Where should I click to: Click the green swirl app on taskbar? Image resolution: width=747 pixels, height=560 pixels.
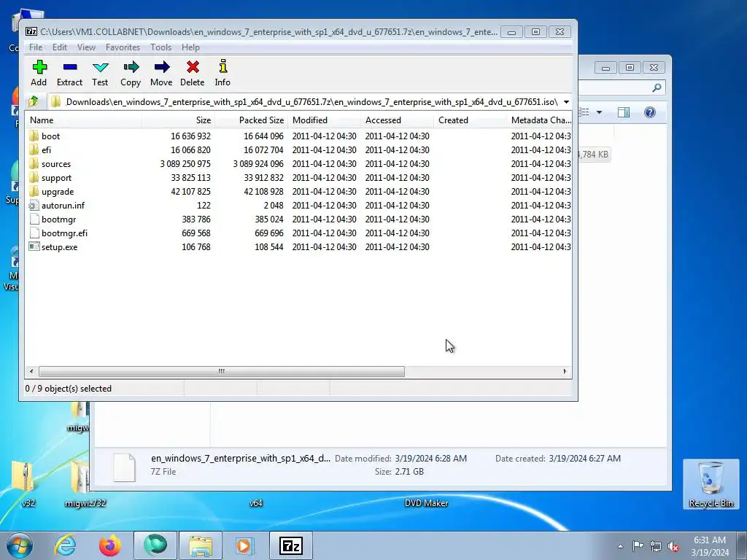[x=155, y=545]
